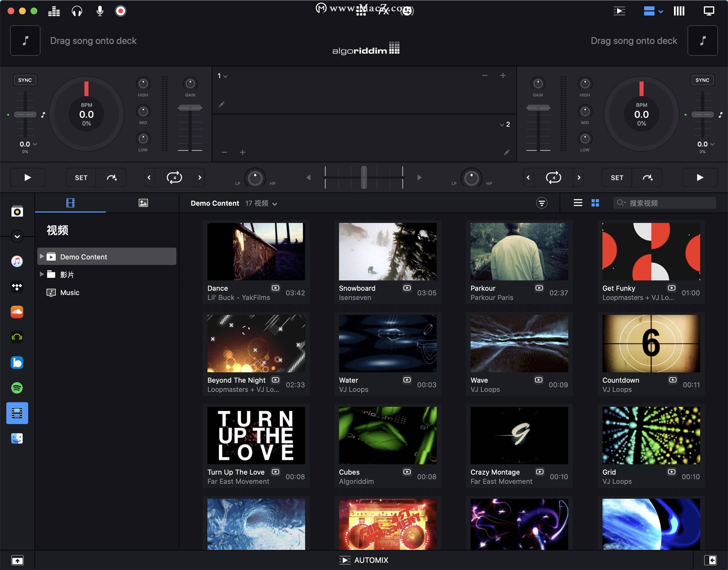Click the filter circle icon
The height and width of the screenshot is (570, 728).
tap(542, 203)
